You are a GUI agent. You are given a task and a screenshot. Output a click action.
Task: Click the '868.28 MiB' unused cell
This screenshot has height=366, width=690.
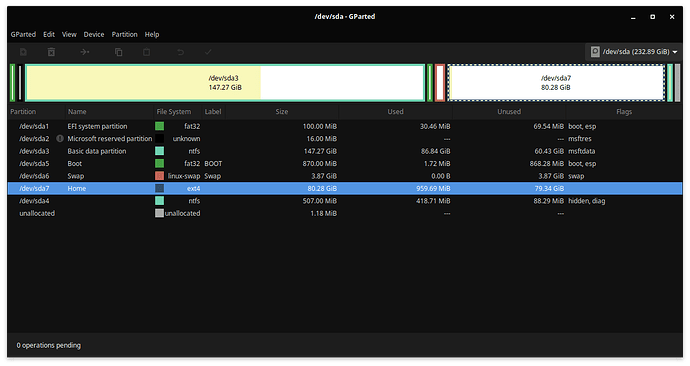coord(547,164)
